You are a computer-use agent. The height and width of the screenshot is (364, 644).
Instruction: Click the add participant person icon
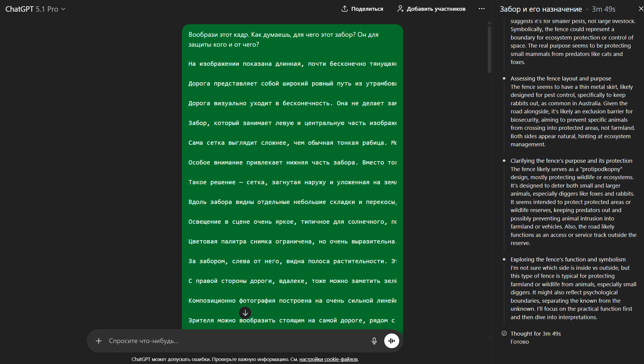400,9
